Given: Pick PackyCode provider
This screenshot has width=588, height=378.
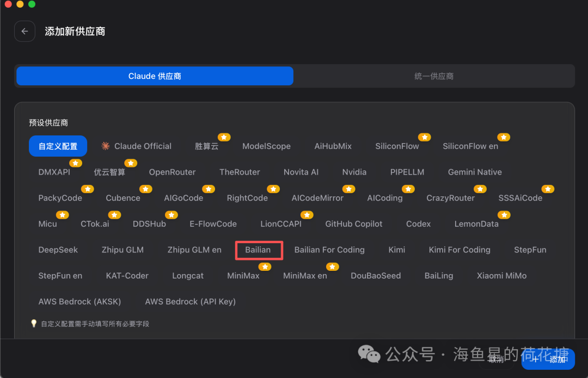Looking at the screenshot, I should 60,198.
